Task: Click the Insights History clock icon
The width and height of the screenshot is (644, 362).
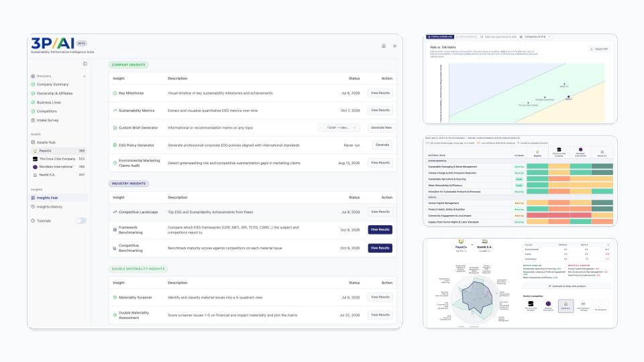Action: pos(33,207)
